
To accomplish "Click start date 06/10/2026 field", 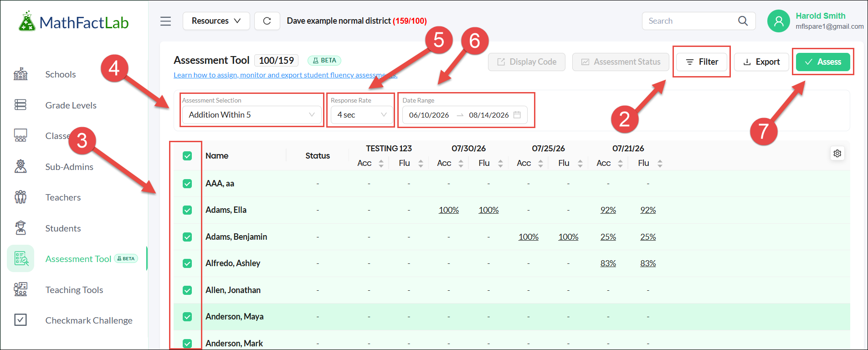I will (429, 115).
